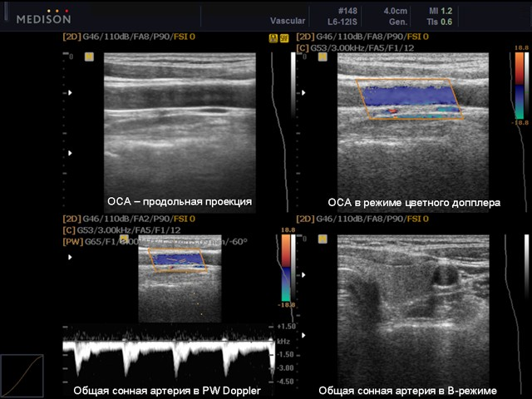This screenshot has height=399, width=532.
Task: Click the MI 1.2 indicator
Action: tap(441, 11)
